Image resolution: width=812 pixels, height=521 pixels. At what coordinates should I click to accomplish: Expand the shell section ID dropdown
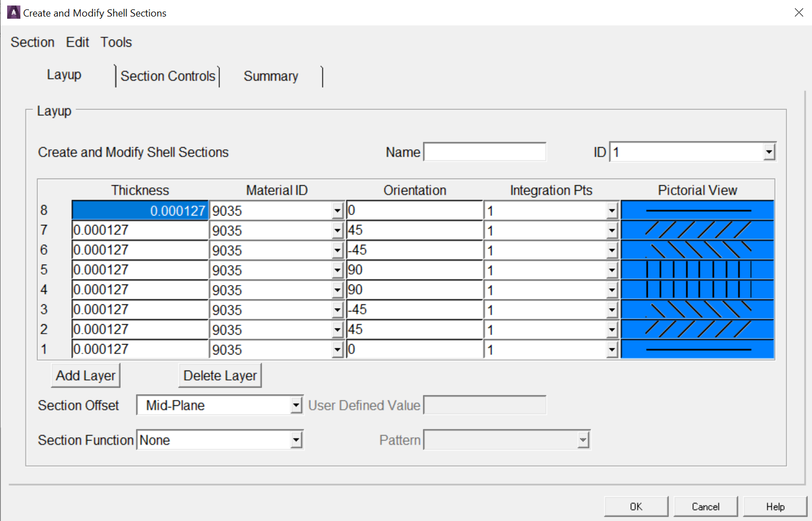coord(769,152)
